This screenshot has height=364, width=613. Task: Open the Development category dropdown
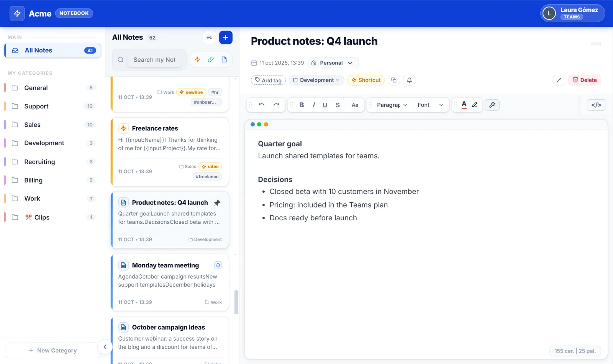pyautogui.click(x=316, y=80)
